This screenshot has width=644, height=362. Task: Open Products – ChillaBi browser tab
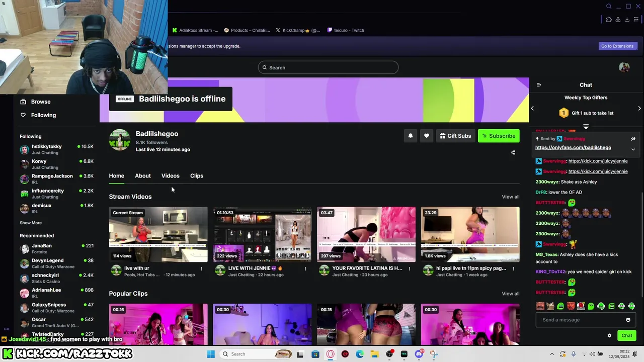[247, 30]
